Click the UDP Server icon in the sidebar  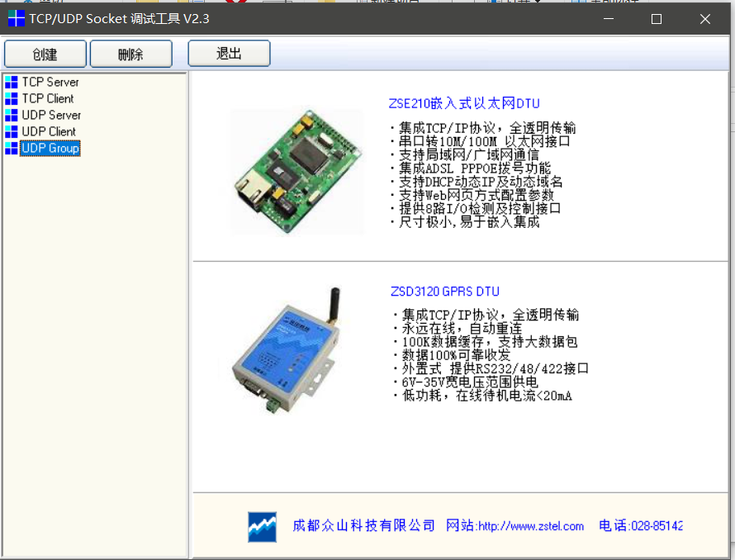pos(11,115)
